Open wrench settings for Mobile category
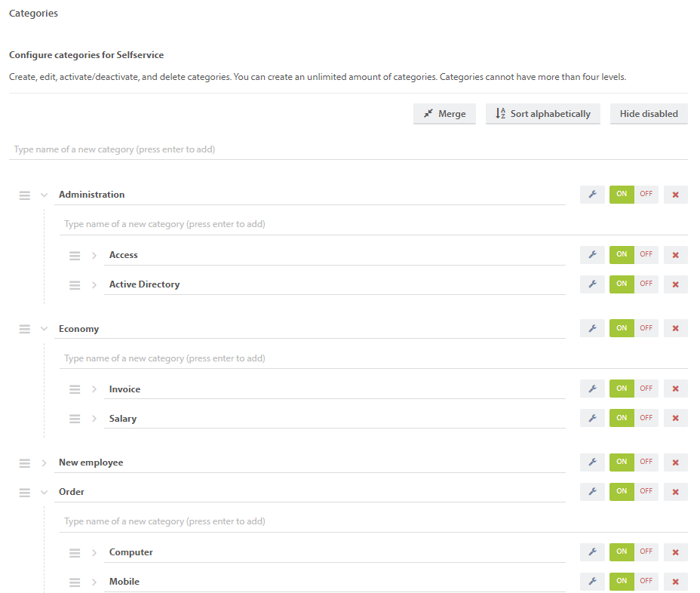Image resolution: width=700 pixels, height=593 pixels. (592, 582)
